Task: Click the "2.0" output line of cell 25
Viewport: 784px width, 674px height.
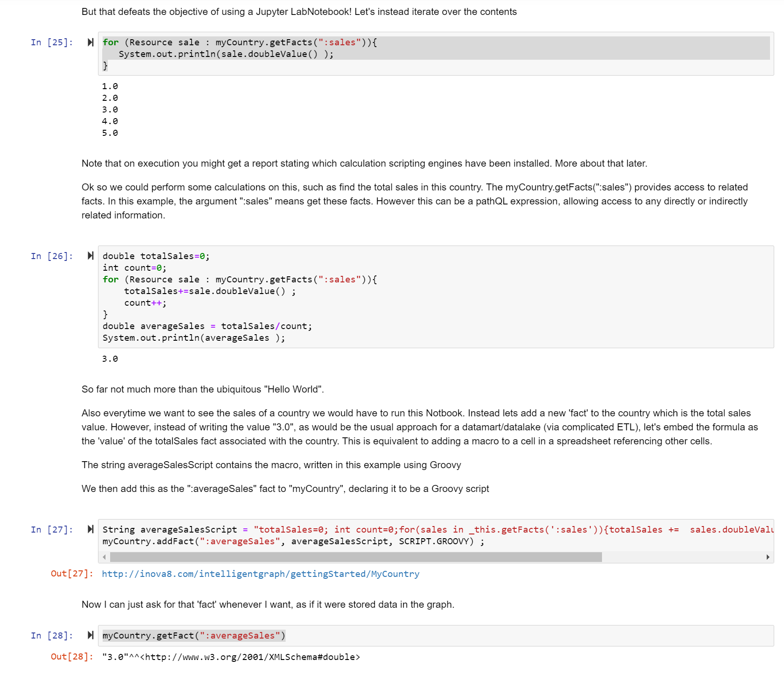Action: point(110,98)
